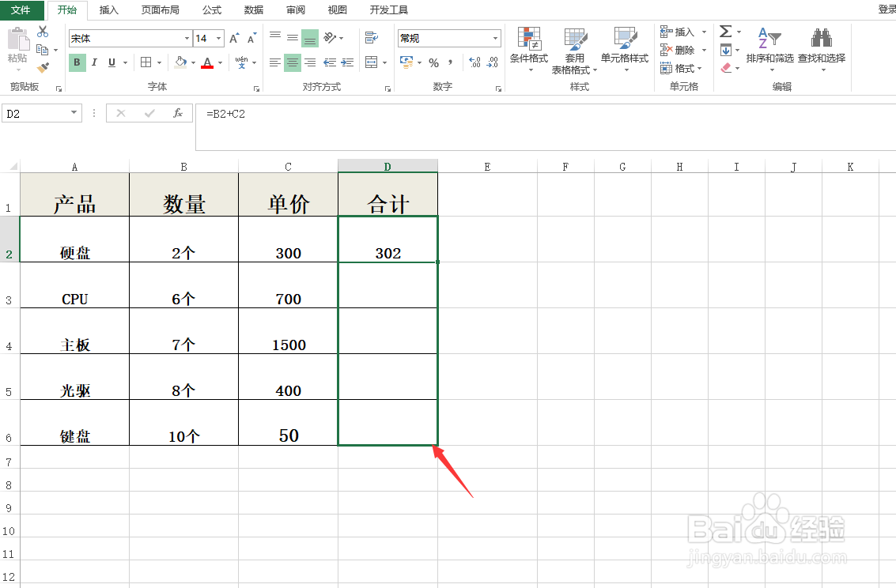This screenshot has width=896, height=588.
Task: Open the number format dropdown showing 常规
Action: (495, 38)
